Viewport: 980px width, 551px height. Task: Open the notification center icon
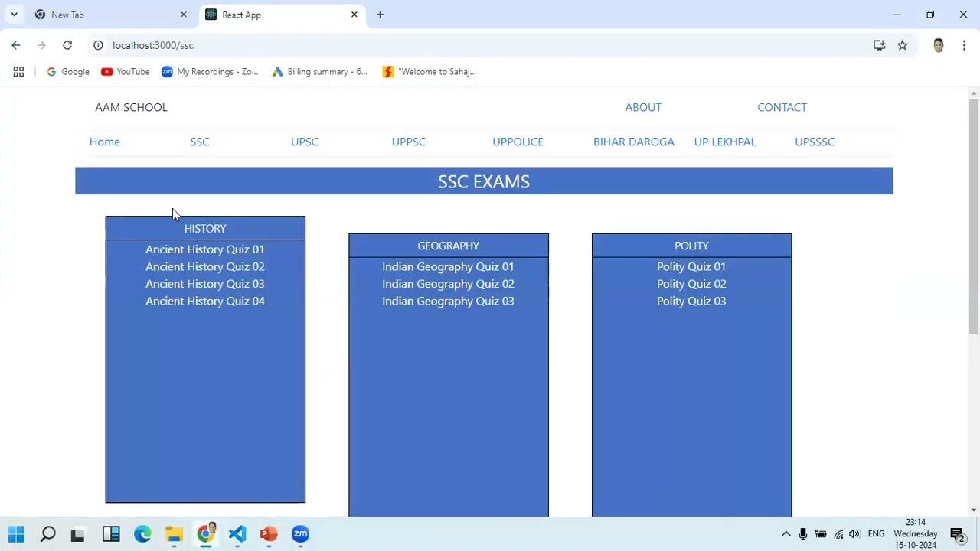click(x=958, y=534)
